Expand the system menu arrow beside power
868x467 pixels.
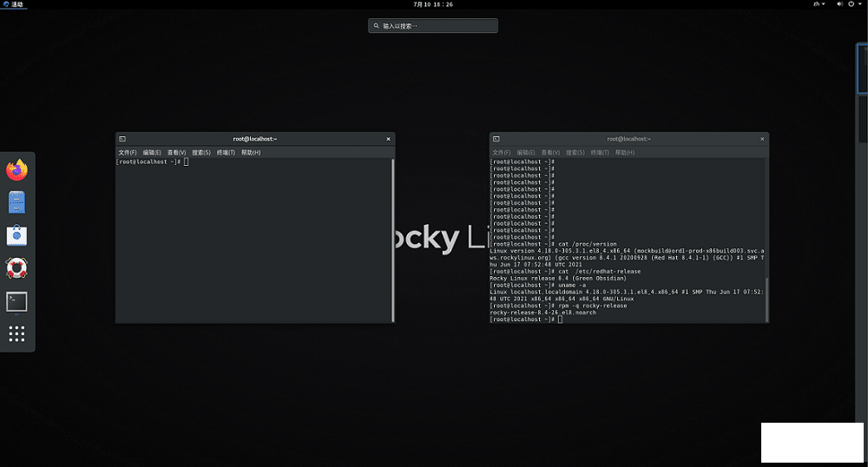859,3
